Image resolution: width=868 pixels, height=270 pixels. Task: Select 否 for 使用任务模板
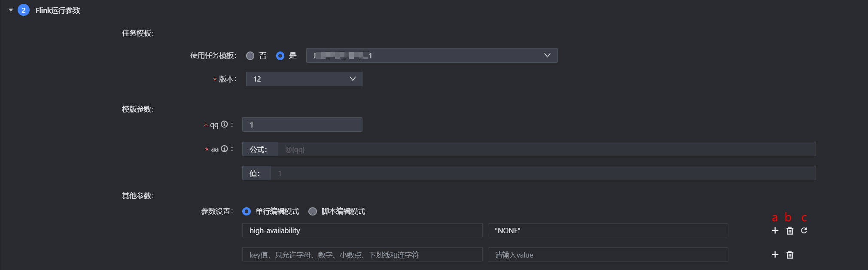[x=250, y=56]
